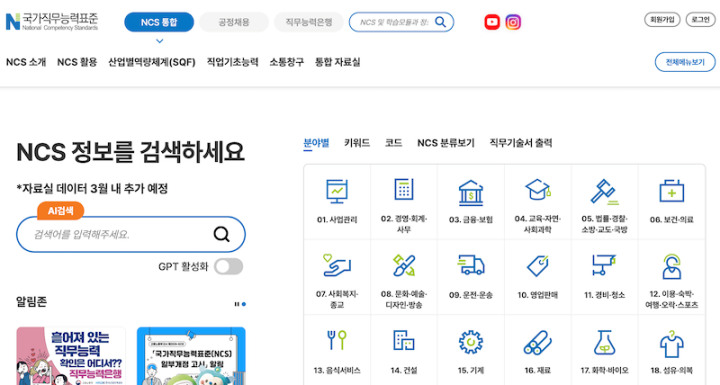Screen dimensions: 720x385
Task: Select the 11. 경비·청소 security camera icon
Action: pos(604,265)
